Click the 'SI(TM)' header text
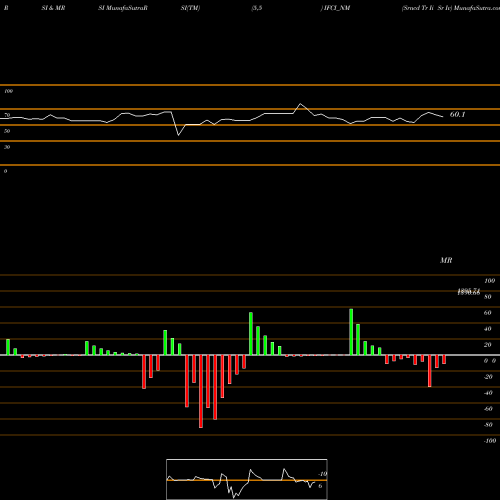The height and width of the screenshot is (500, 500). 190,8
